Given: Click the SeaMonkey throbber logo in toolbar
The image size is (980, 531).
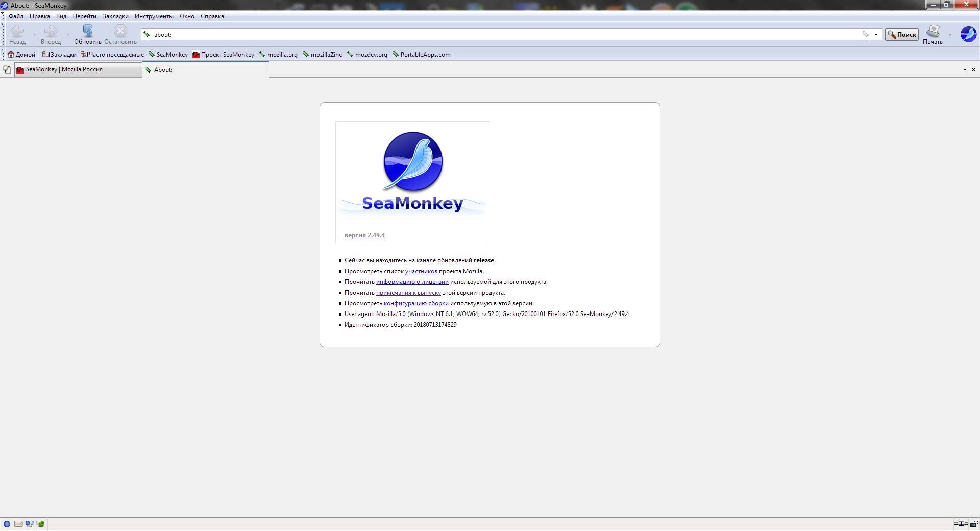Looking at the screenshot, I should 968,34.
